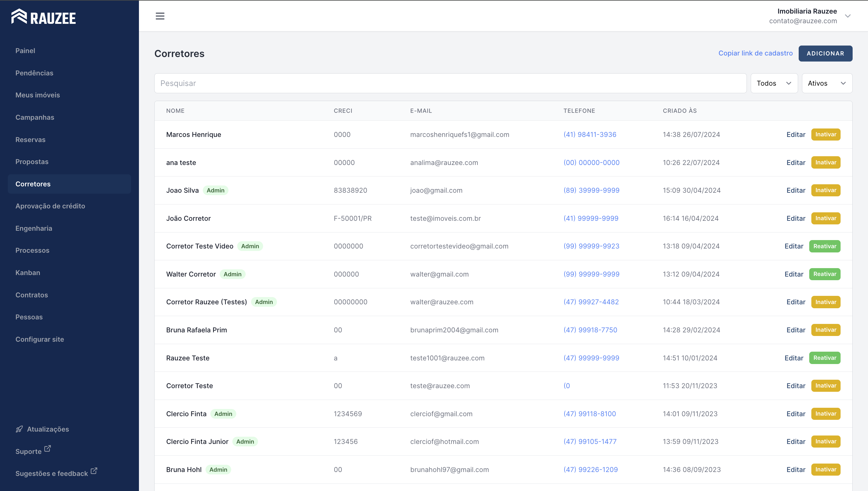
Task: Inativar Clercio Finta
Action: (826, 413)
